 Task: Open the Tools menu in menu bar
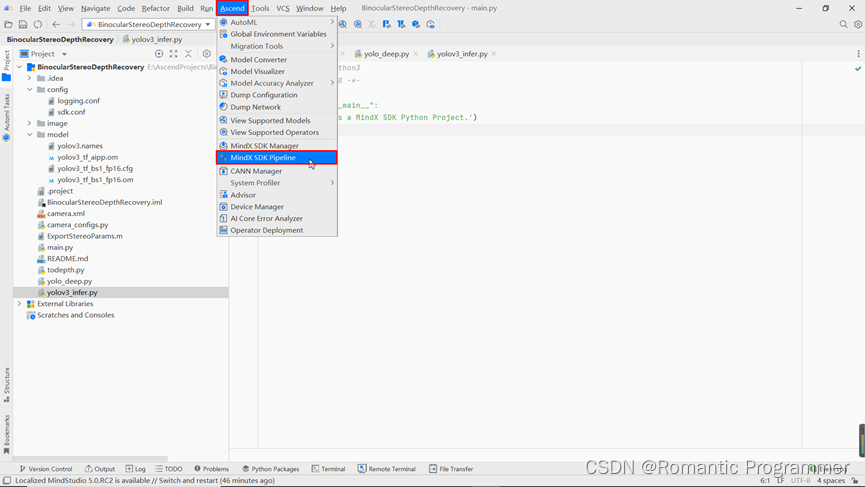(x=260, y=8)
